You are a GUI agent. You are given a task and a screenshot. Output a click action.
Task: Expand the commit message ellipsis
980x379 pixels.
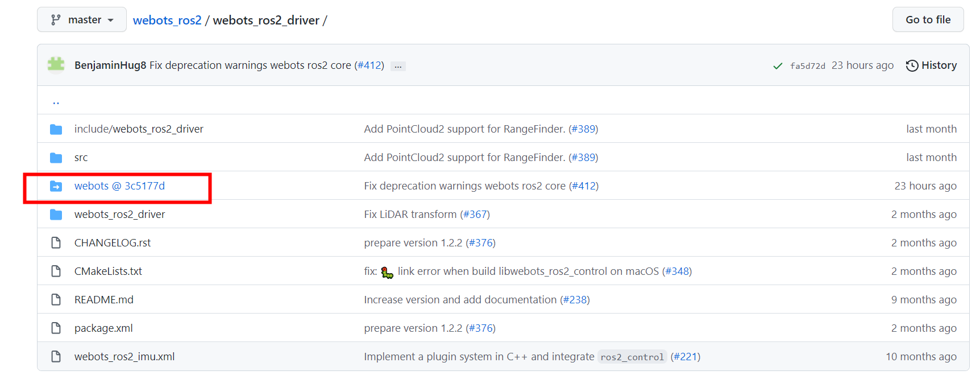[x=398, y=66]
